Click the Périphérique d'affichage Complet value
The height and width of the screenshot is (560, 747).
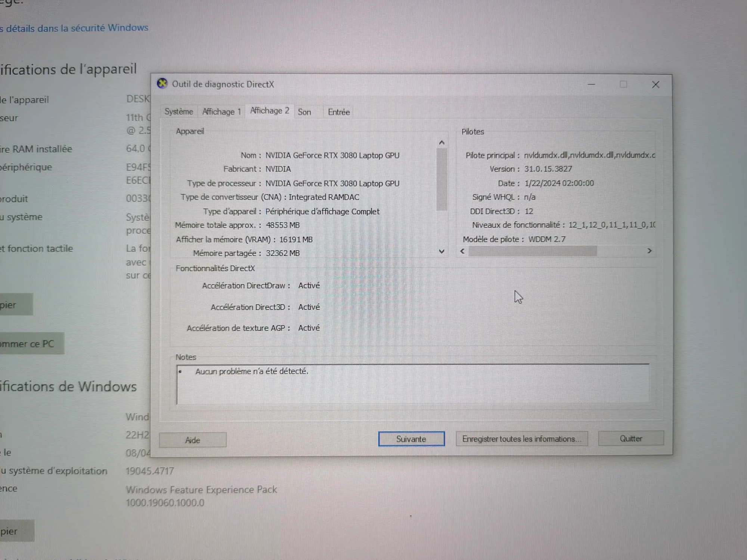(x=322, y=211)
